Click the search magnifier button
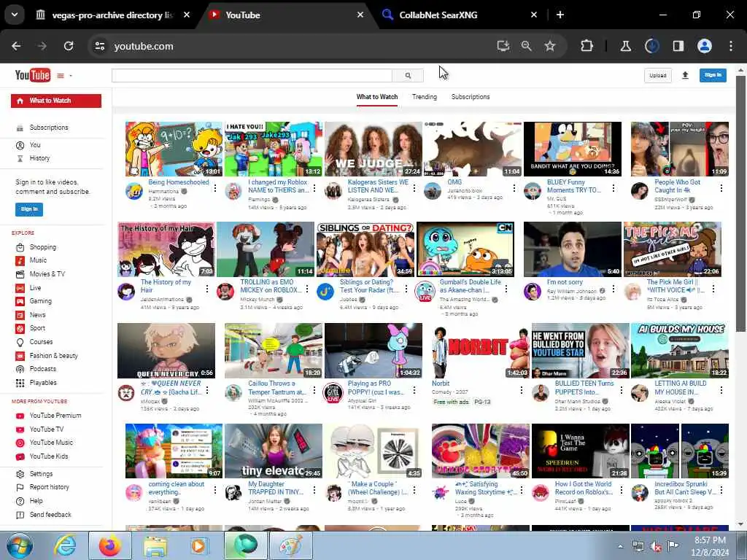Screen dimensions: 747x560 click(x=408, y=75)
